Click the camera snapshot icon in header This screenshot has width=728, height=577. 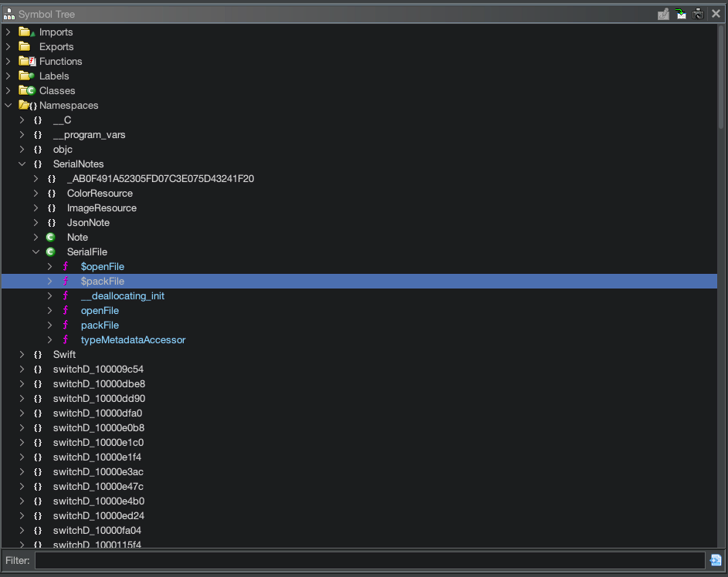point(698,14)
